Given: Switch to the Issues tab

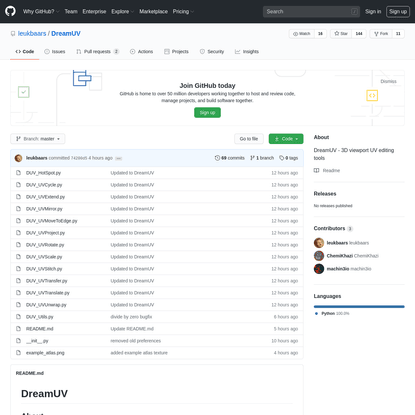Looking at the screenshot, I should 55,52.
